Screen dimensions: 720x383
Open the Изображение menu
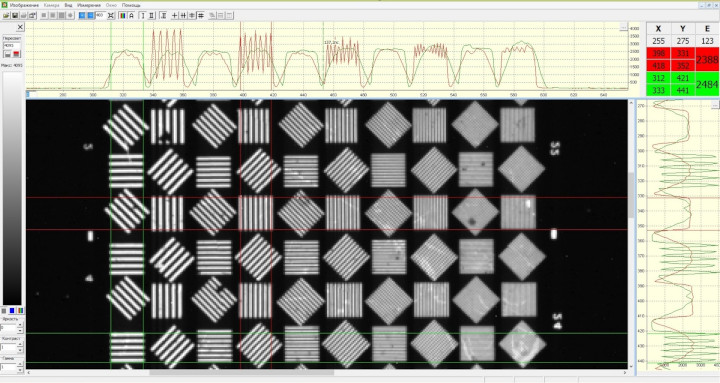24,5
